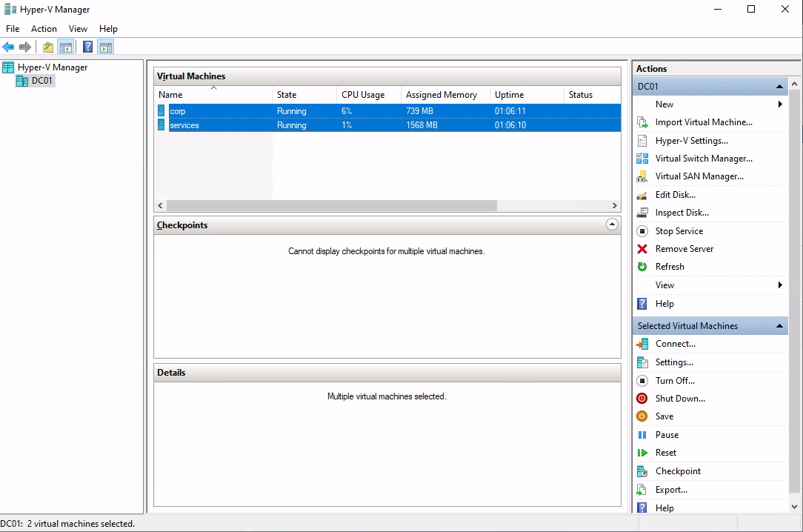Click the Edit Disk icon
This screenshot has width=803, height=532.
click(642, 195)
